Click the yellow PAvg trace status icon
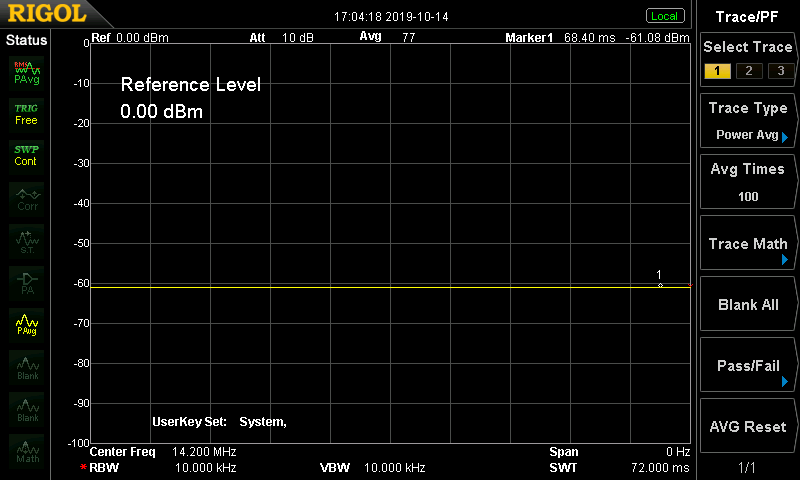 26,324
